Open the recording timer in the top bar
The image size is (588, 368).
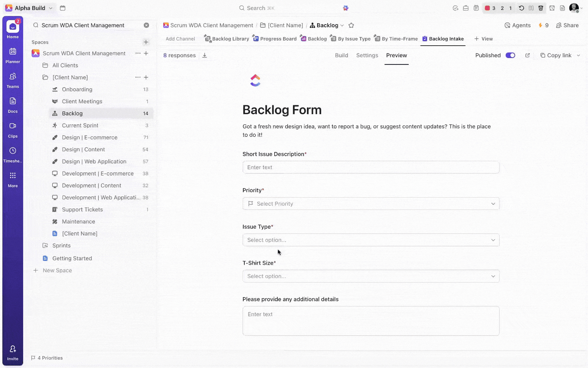pos(490,8)
